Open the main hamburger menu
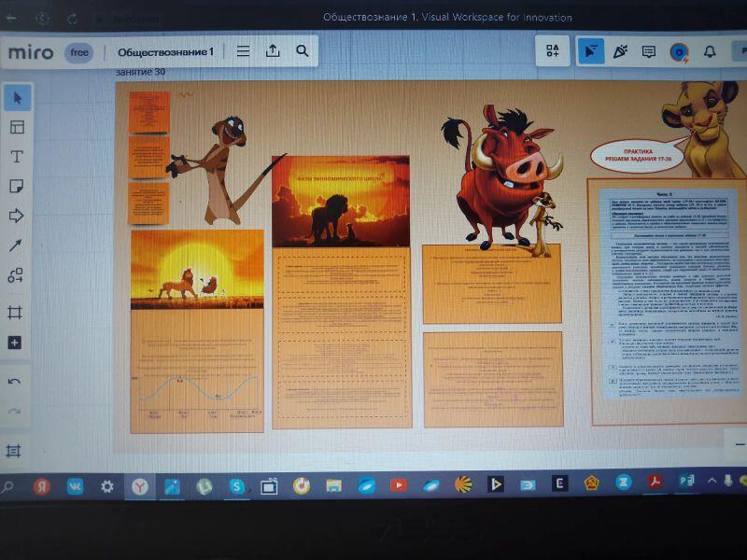Viewport: 747px width, 560px height. [243, 52]
